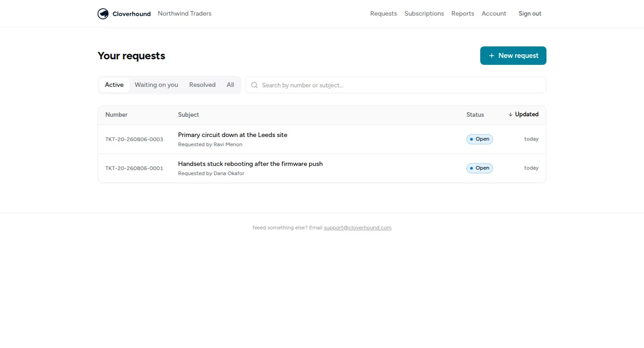Show Resolved requests tab
This screenshot has width=644, height=348.
(202, 85)
